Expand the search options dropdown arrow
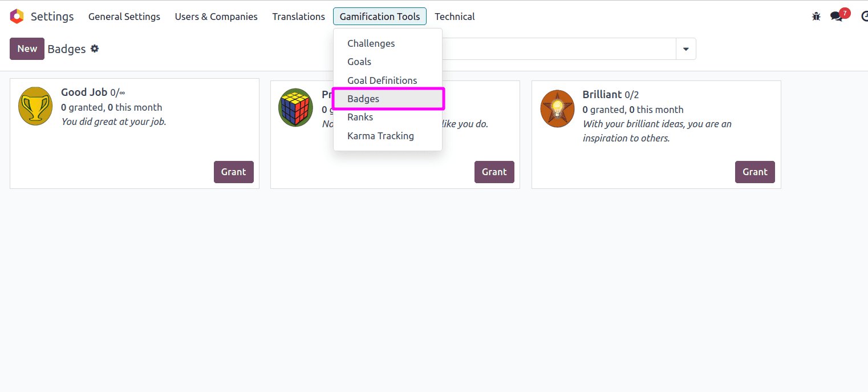This screenshot has width=868, height=392. (x=686, y=49)
